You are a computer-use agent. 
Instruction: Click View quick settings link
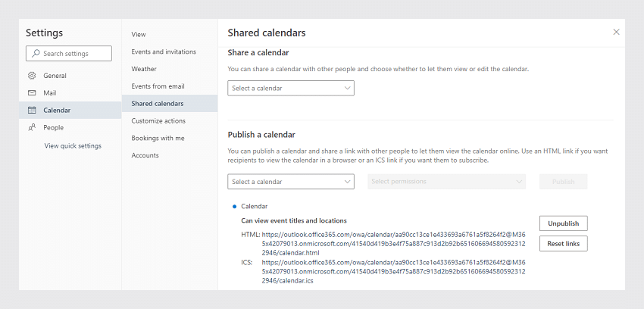tap(73, 145)
